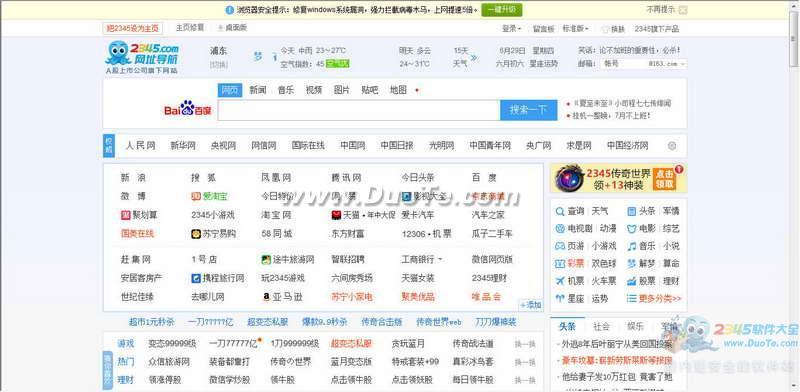Click the 查询 magnifier icon
This screenshot has width=800, height=392.
tap(560, 211)
